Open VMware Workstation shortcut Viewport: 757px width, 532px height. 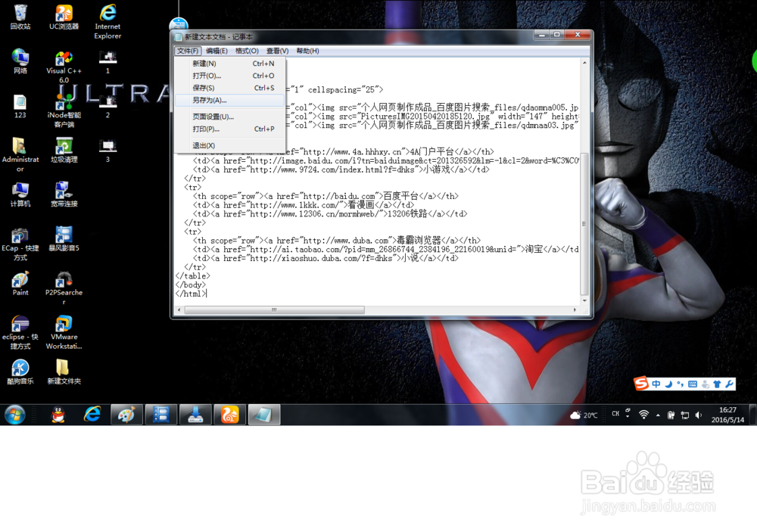(64, 332)
